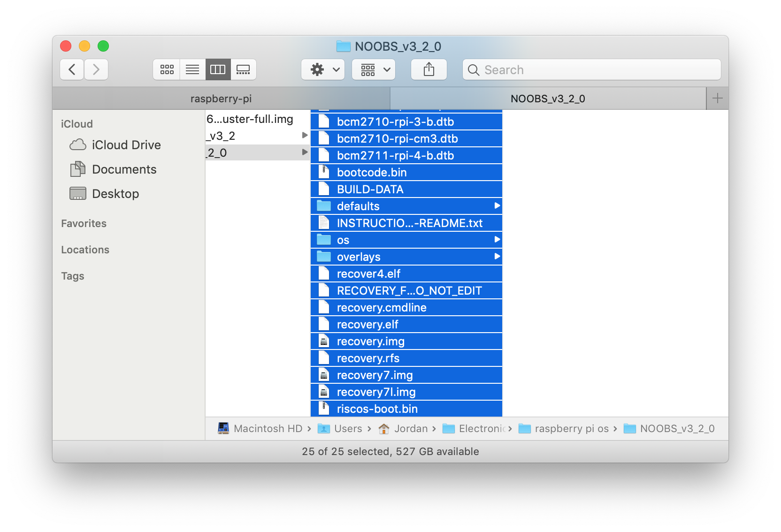The height and width of the screenshot is (532, 781).
Task: Click the recovery.img disk image icon
Action: click(324, 341)
